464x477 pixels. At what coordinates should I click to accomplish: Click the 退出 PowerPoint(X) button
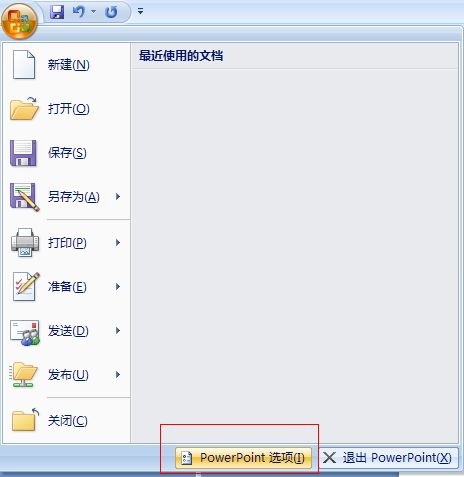click(388, 458)
